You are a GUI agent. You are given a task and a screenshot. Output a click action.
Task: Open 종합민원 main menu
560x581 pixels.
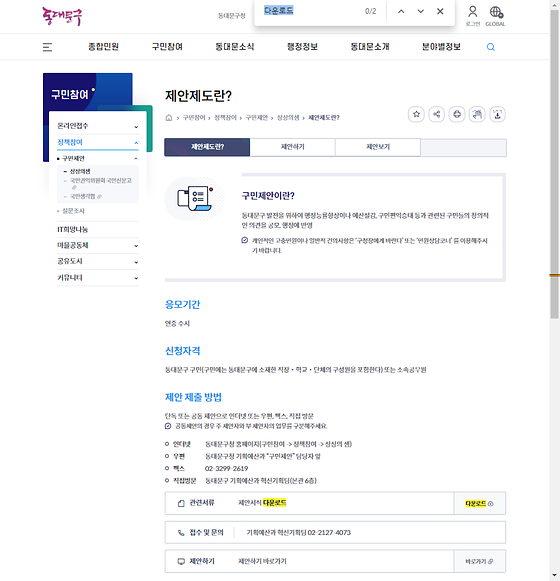[x=103, y=47]
